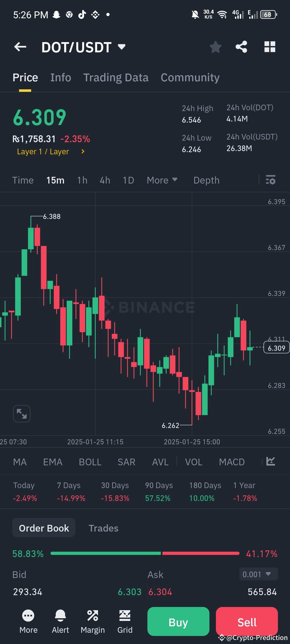
Task: Select bid price 6.303
Action: point(130,592)
